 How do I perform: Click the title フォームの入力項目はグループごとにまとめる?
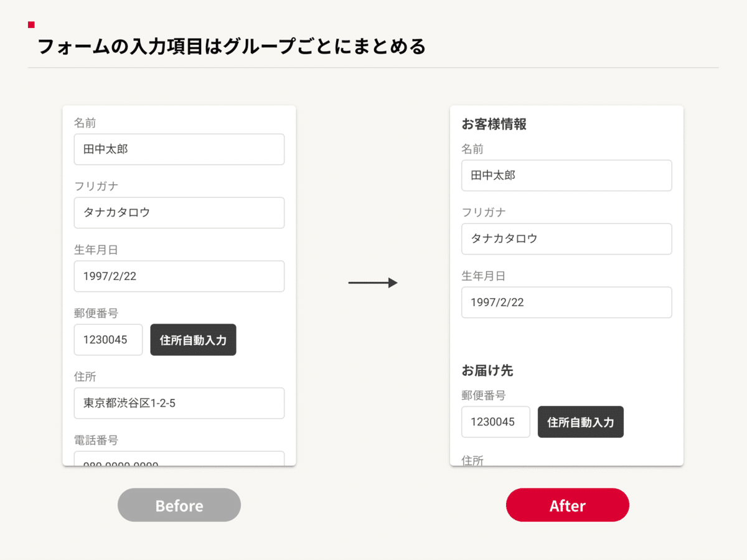coord(232,47)
